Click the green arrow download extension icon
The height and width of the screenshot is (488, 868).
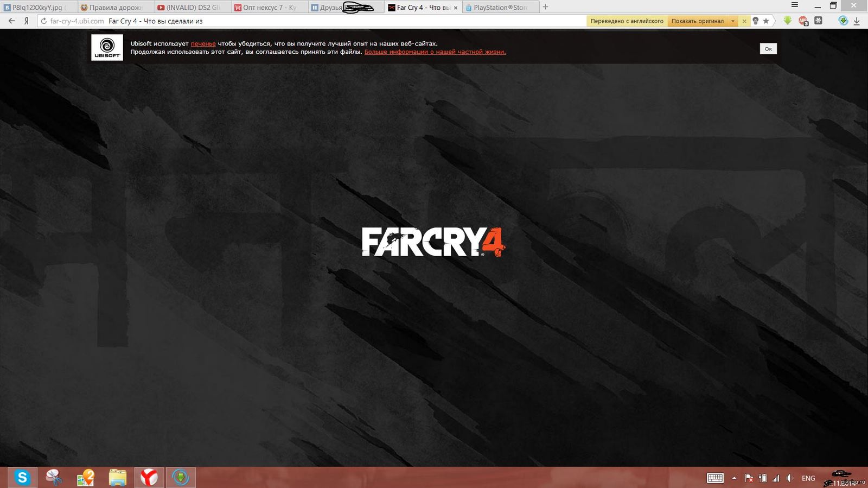(788, 21)
